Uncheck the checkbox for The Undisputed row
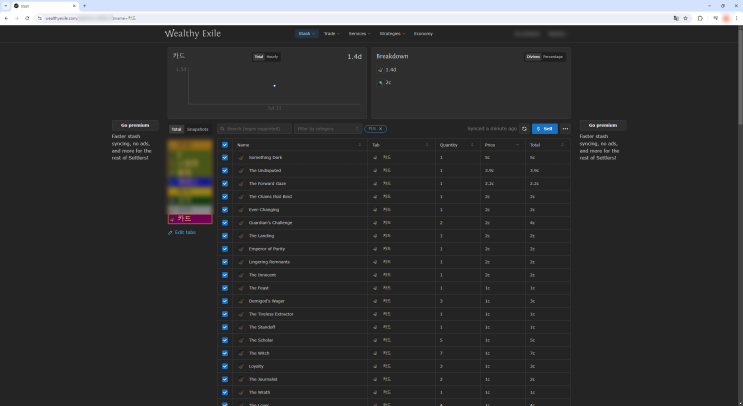This screenshot has width=743, height=406. click(x=225, y=171)
